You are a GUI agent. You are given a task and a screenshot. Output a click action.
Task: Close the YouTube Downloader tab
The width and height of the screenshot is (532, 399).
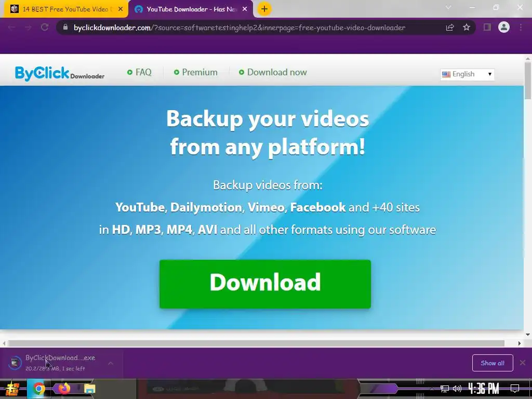point(245,9)
